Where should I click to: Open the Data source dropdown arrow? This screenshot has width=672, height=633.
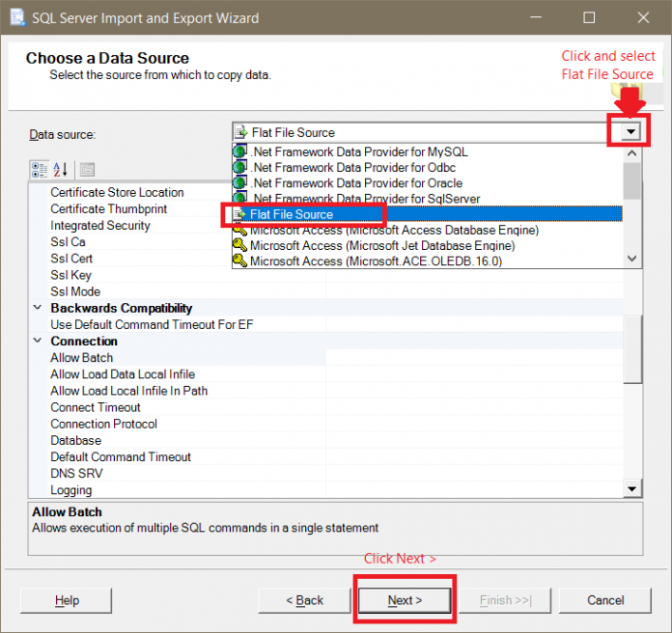click(x=630, y=133)
